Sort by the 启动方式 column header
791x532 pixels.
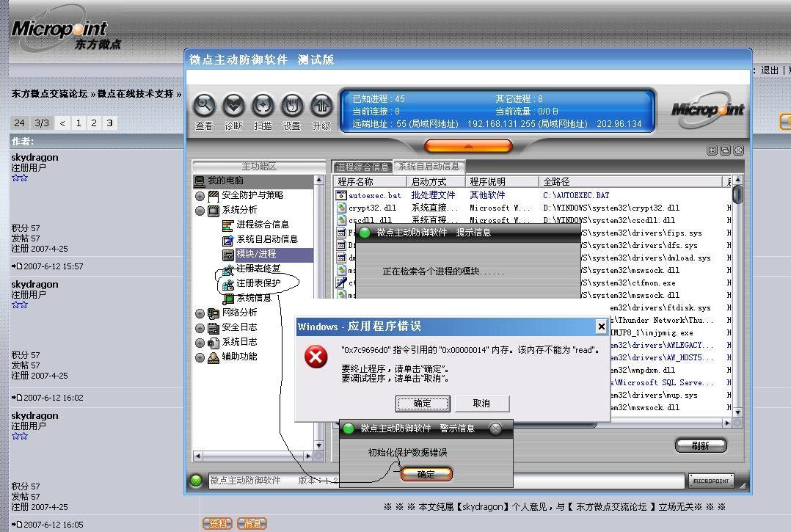click(435, 181)
